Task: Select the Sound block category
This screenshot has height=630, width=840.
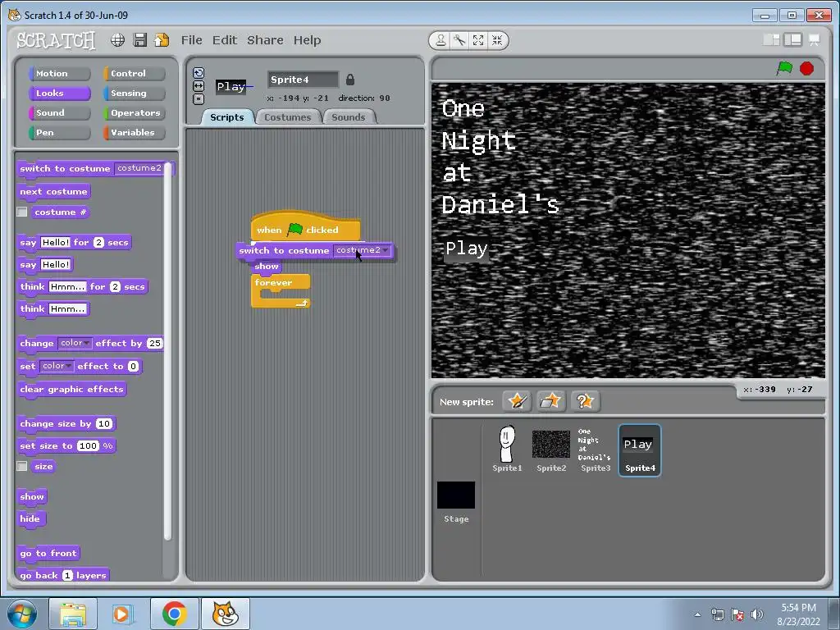Action: pos(59,113)
